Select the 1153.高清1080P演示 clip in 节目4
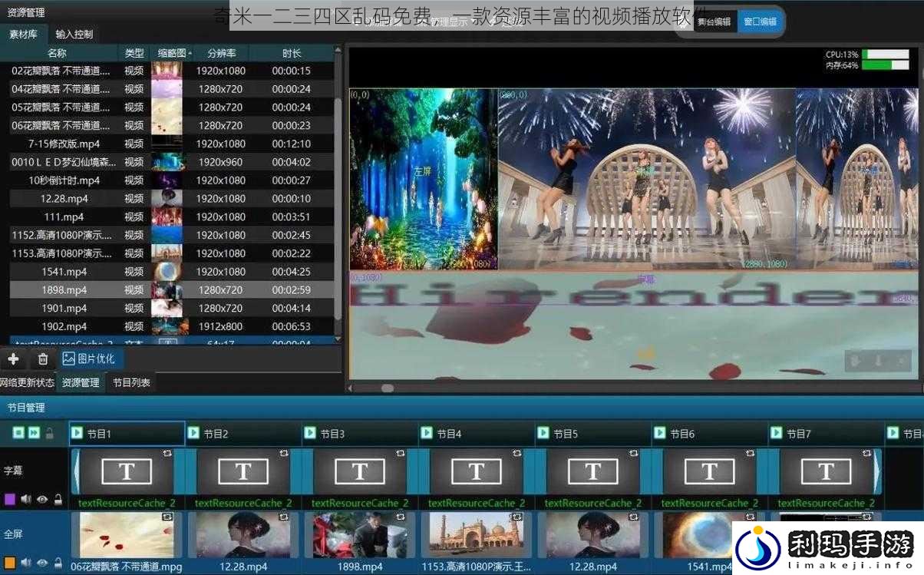 (x=477, y=535)
